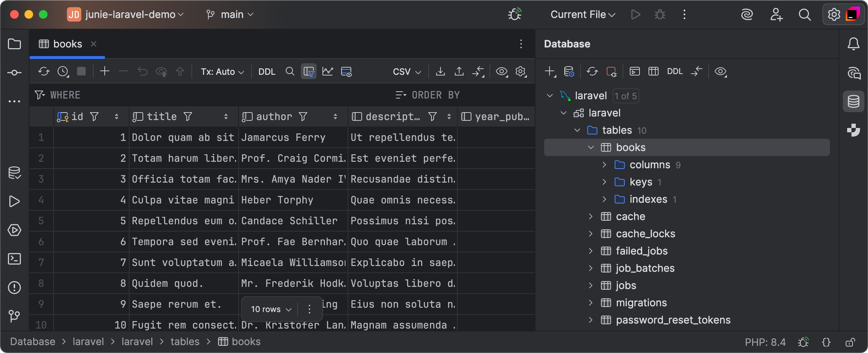Click the Jamarcus Ferry author cell

pos(293,137)
